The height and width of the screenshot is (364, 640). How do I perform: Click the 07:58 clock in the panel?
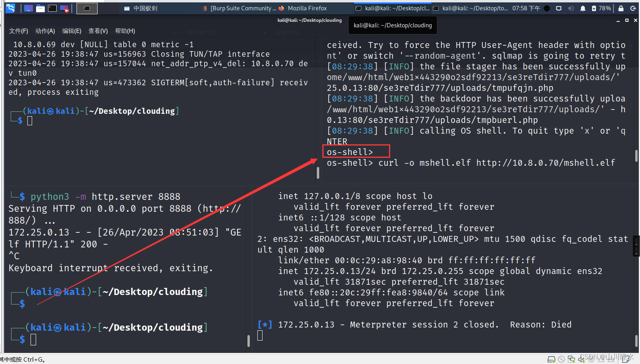526,8
